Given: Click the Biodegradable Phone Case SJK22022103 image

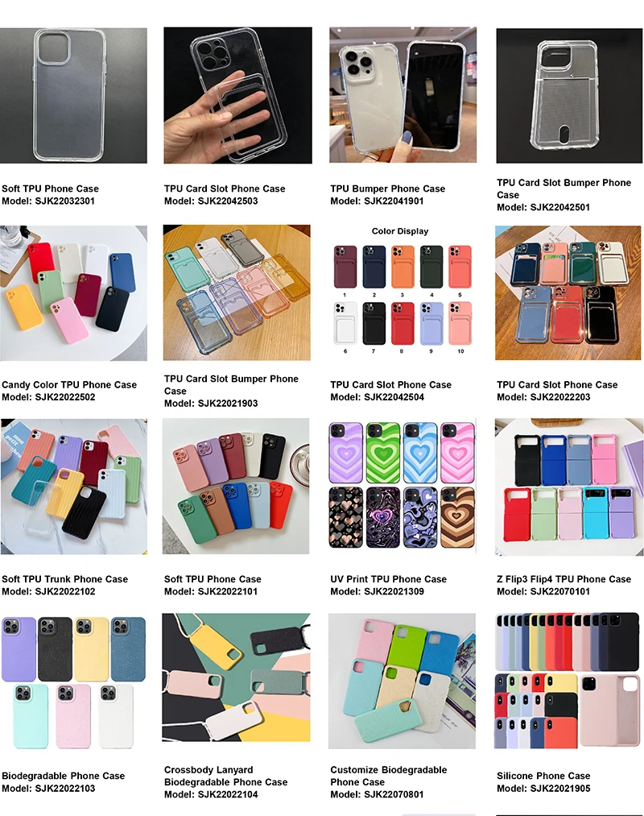Looking at the screenshot, I should coord(73,683).
